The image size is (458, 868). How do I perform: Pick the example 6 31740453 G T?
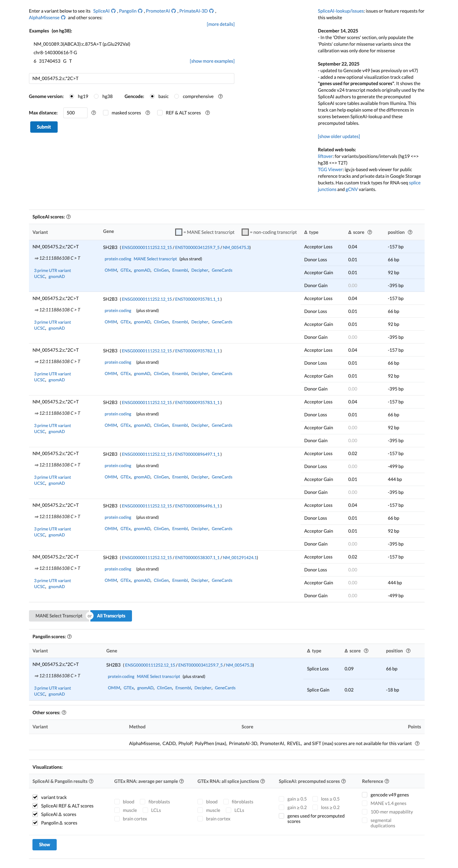pos(53,61)
